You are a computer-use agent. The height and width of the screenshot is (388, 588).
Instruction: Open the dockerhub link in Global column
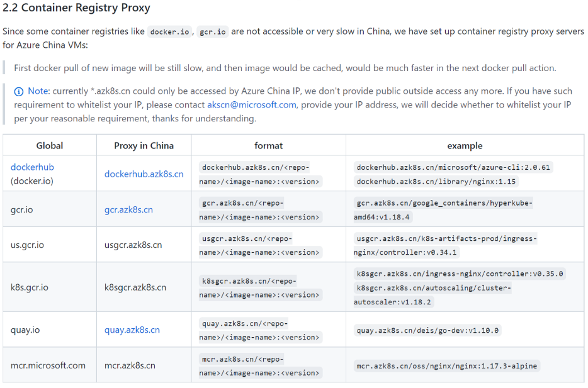pyautogui.click(x=32, y=167)
